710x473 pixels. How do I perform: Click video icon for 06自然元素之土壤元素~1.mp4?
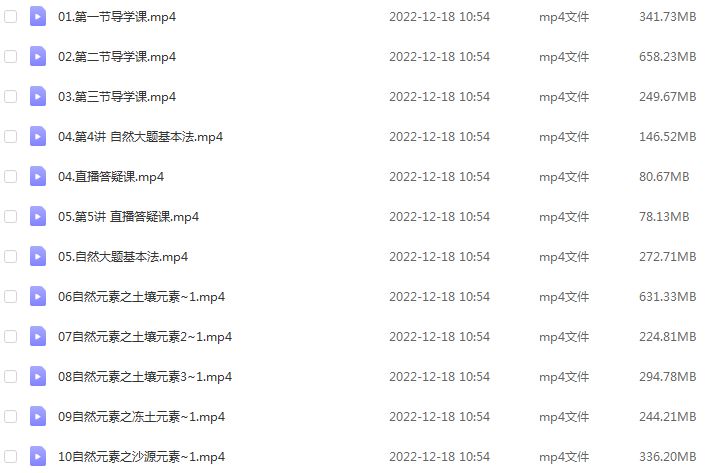[38, 296]
